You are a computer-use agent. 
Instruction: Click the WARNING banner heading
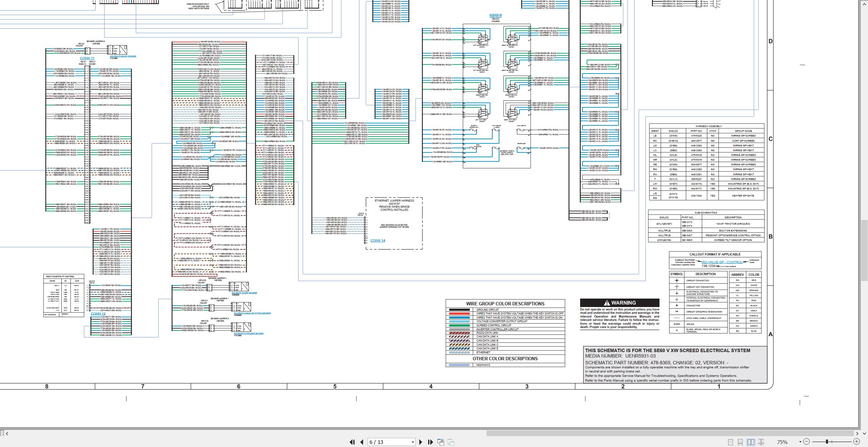click(x=620, y=303)
